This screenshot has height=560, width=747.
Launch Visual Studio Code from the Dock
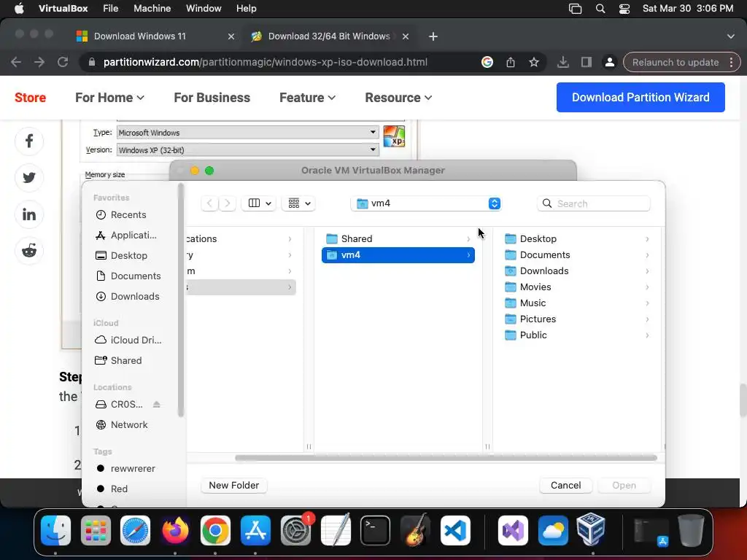[455, 530]
